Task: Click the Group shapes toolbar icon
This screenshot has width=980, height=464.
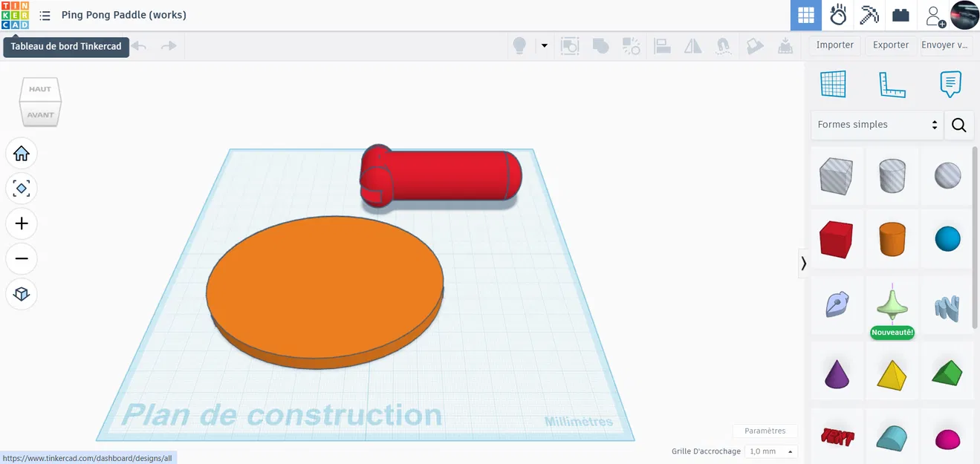Action: click(570, 46)
